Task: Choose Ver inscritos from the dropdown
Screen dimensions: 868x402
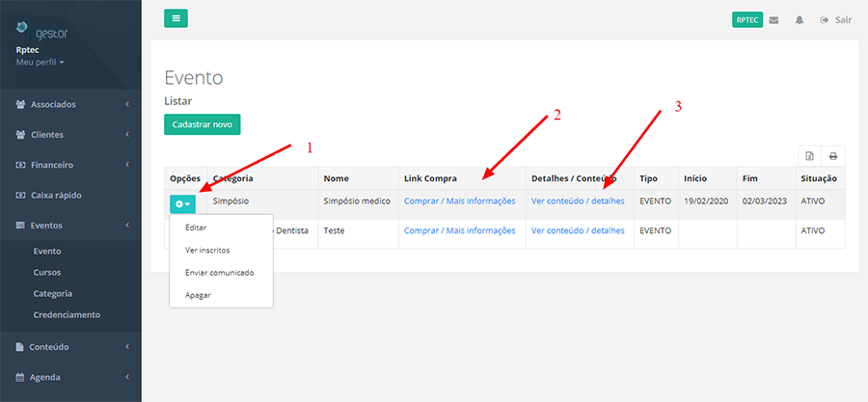Action: coord(205,250)
